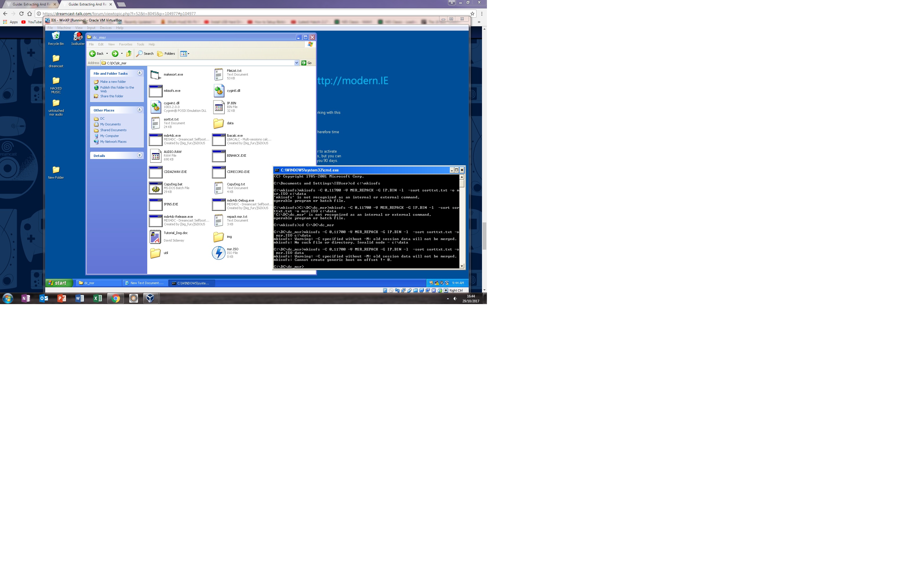
Task: Click Share this folder link
Action: (x=112, y=96)
